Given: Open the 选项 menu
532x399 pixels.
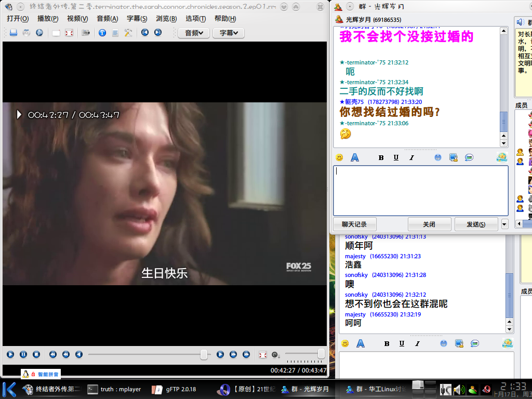Looking at the screenshot, I should pyautogui.click(x=196, y=19).
